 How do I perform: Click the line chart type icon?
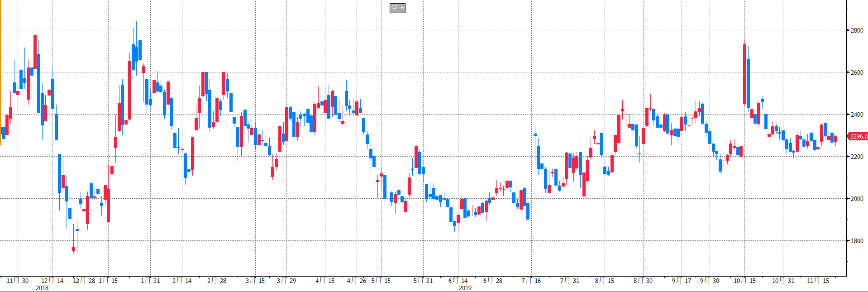pos(395,8)
